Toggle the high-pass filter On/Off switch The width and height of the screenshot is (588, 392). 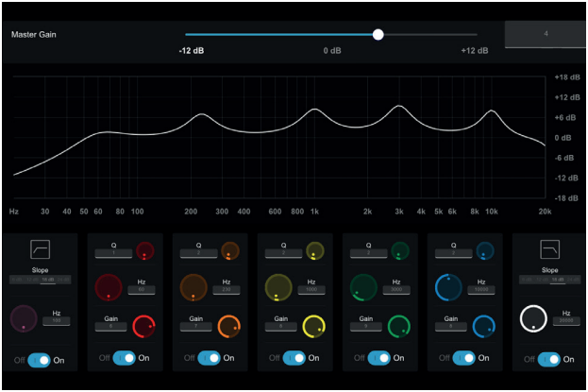pos(40,359)
